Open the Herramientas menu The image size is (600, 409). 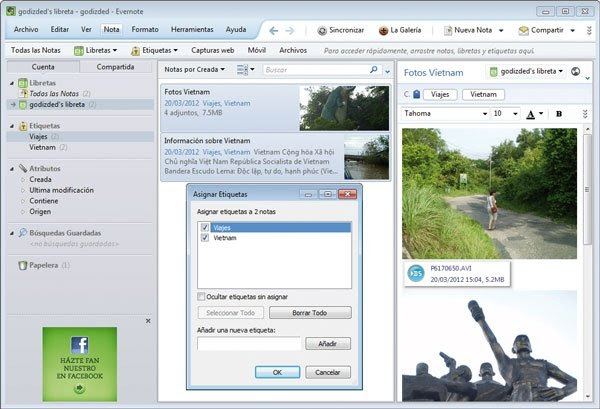click(x=192, y=29)
